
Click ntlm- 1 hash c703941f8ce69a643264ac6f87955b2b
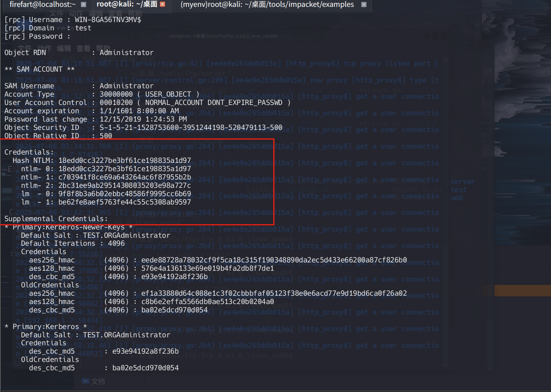tap(125, 177)
